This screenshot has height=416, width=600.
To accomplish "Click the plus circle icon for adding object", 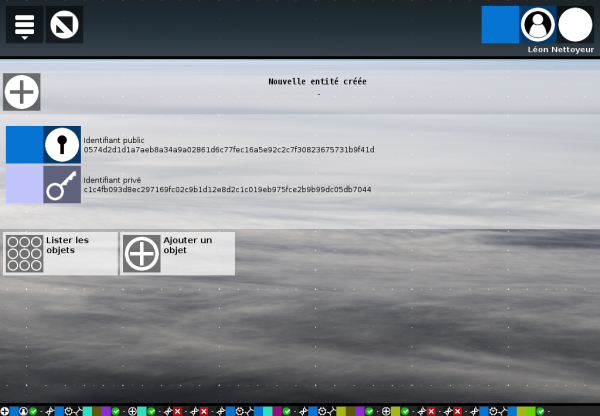I will [x=142, y=254].
